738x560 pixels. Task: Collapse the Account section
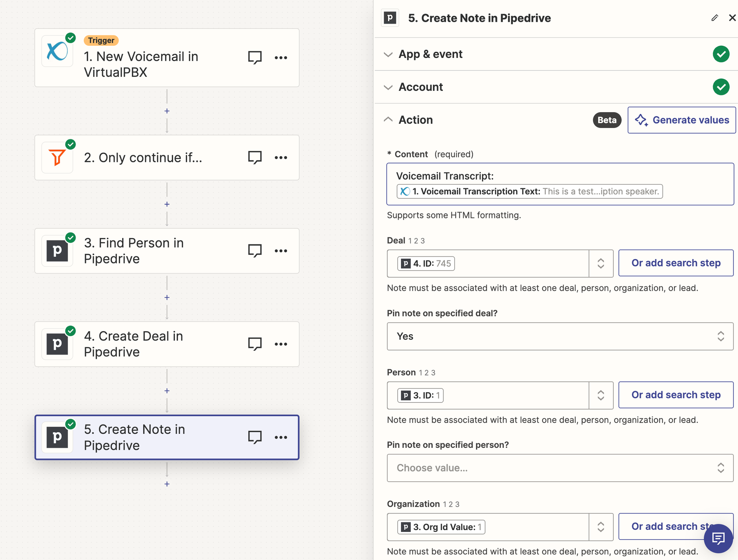(389, 87)
